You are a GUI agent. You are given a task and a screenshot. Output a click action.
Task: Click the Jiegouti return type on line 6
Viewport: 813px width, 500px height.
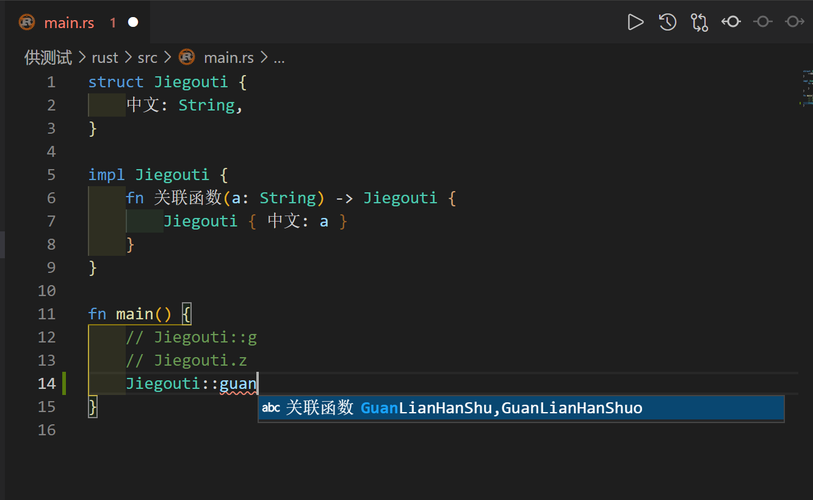(400, 198)
